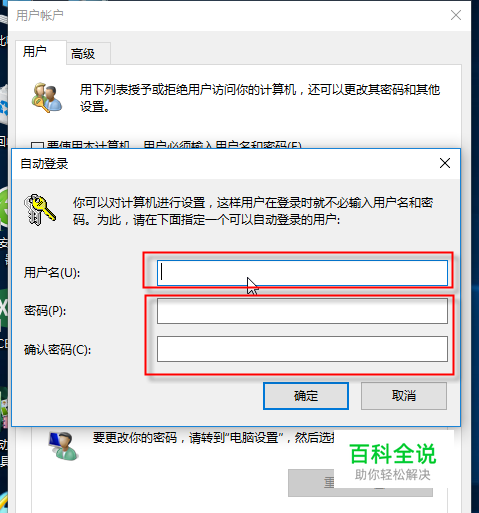Select the 确认密码(C) field
Viewport: 479px width, 513px height.
tap(302, 349)
